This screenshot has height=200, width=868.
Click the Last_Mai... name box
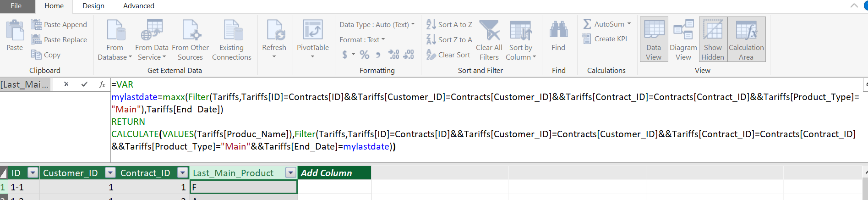click(26, 84)
